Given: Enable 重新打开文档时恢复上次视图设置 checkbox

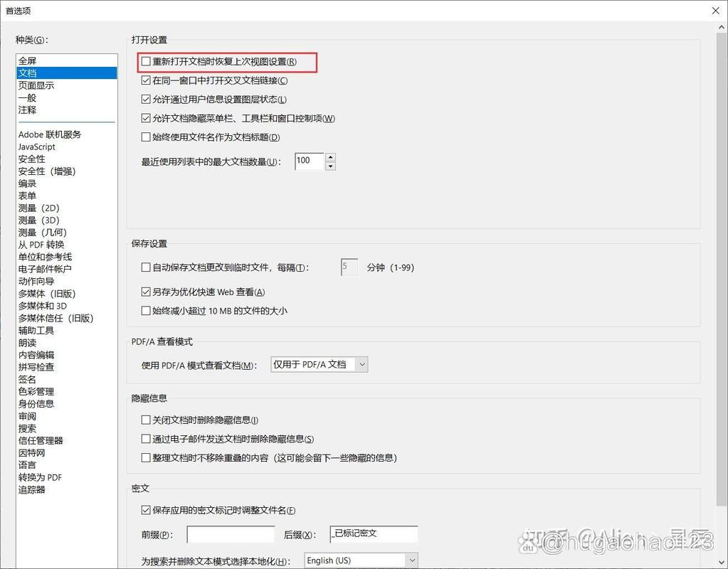Looking at the screenshot, I should (146, 63).
